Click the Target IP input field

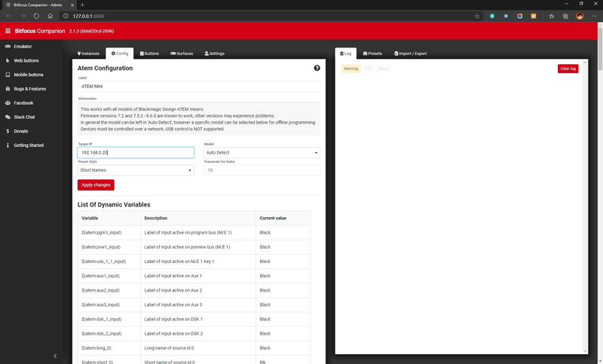pyautogui.click(x=136, y=152)
